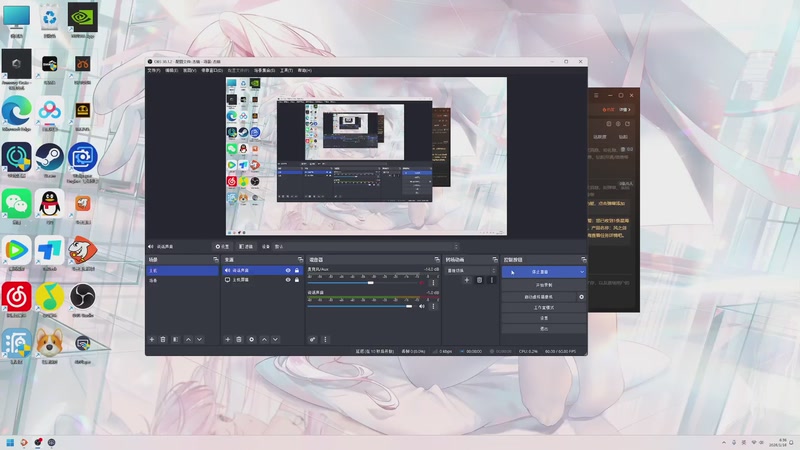The image size is (800, 450).
Task: Open stream options arrow on Stop Streaming button
Action: tap(582, 272)
